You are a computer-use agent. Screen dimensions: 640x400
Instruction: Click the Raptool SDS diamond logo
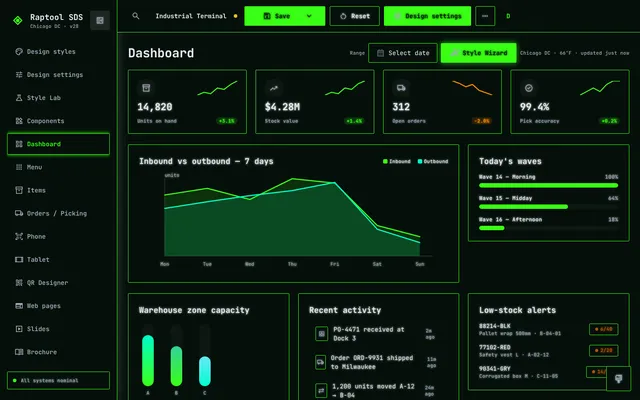pyautogui.click(x=18, y=20)
